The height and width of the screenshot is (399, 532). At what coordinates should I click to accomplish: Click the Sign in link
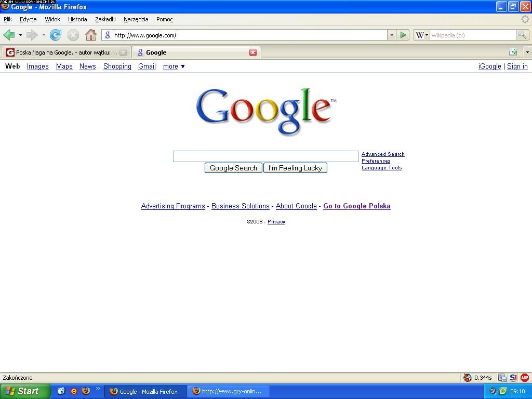(x=517, y=66)
